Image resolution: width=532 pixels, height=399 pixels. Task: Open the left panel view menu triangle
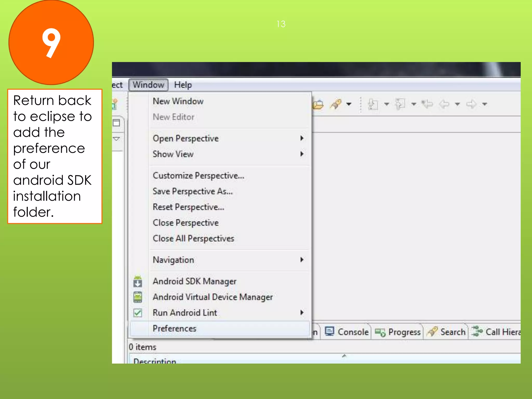tap(116, 139)
